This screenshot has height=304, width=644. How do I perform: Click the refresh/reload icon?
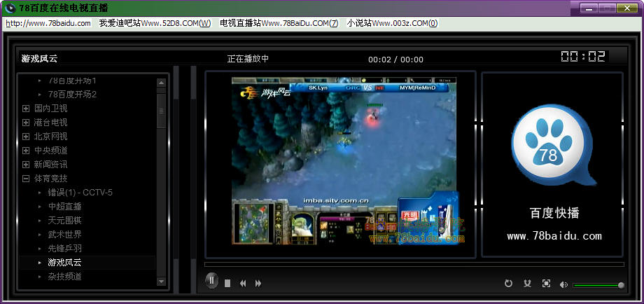508,284
